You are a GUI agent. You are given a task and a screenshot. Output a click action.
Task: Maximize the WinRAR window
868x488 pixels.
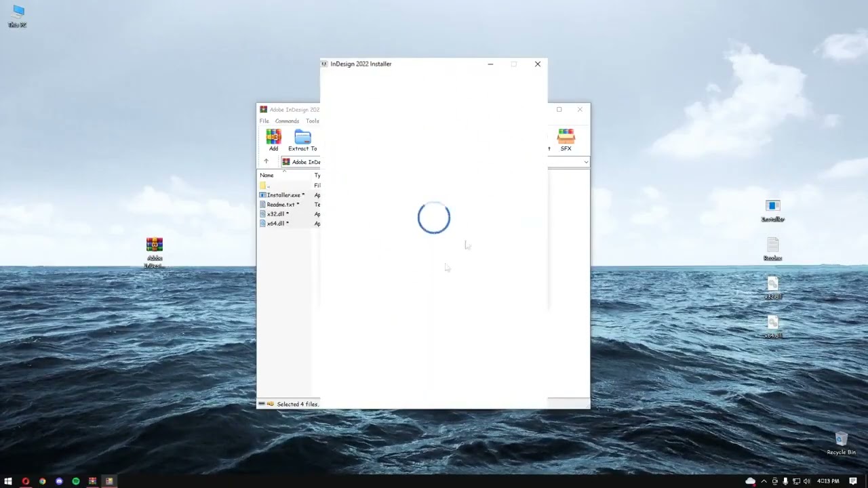[559, 109]
